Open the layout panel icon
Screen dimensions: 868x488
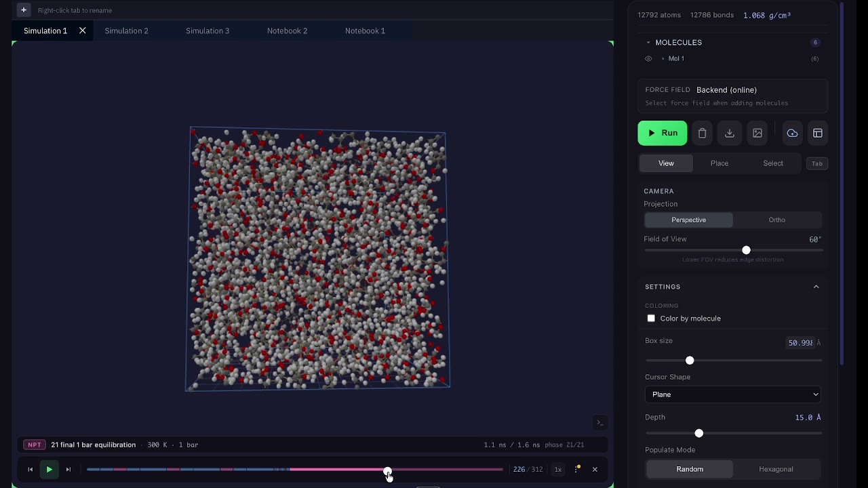click(x=818, y=134)
